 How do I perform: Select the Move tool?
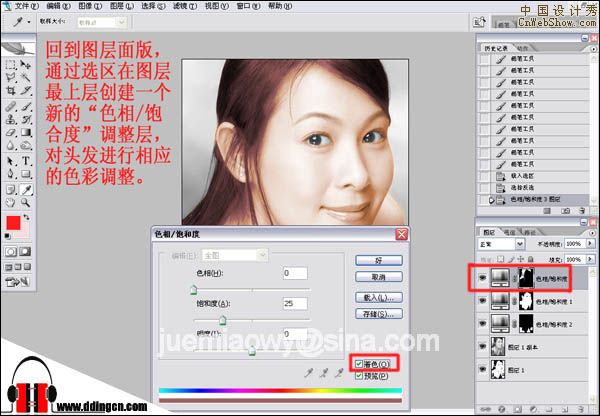[26, 64]
